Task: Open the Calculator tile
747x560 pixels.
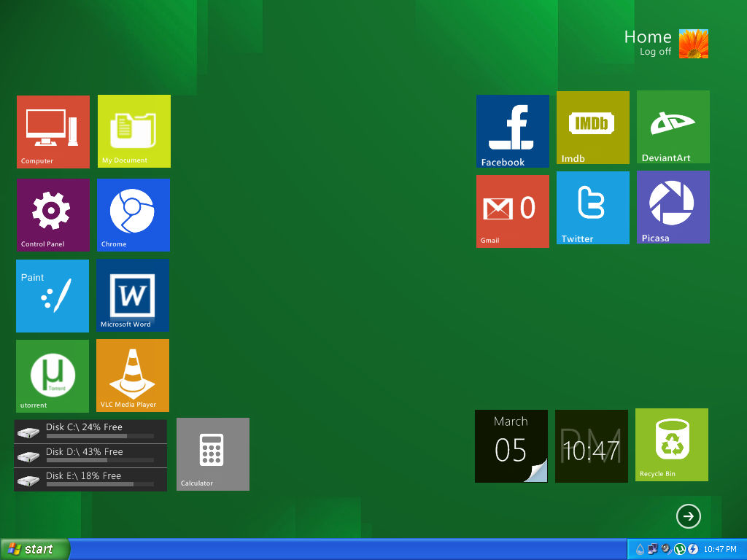Action: (213, 454)
